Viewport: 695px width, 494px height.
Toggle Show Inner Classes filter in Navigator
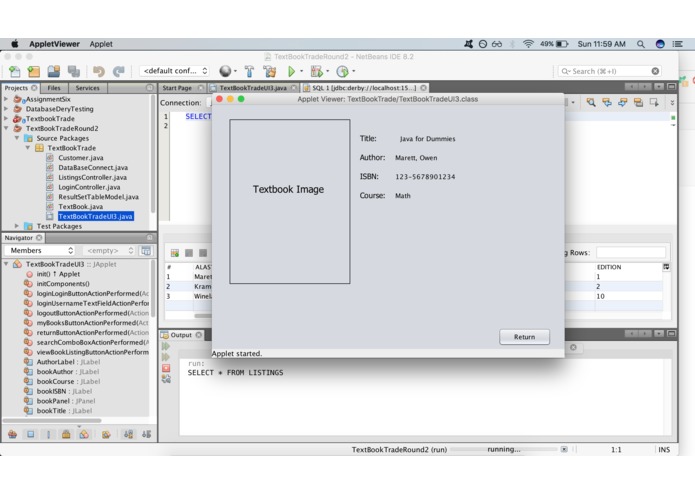click(84, 435)
